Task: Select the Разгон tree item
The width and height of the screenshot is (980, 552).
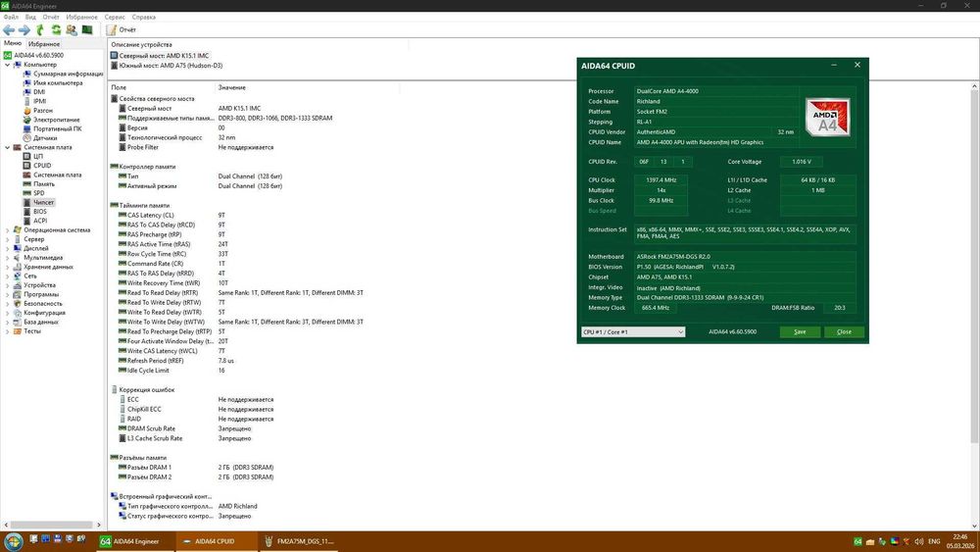Action: click(43, 111)
